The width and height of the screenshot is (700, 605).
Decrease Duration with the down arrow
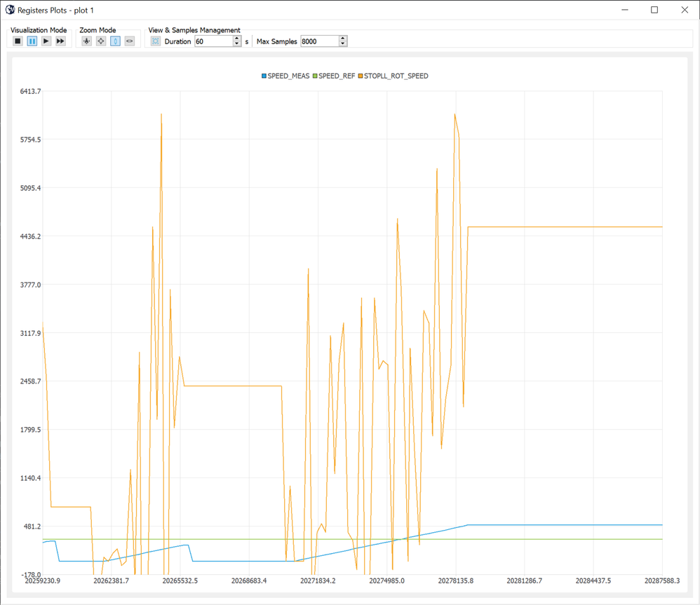tap(237, 43)
